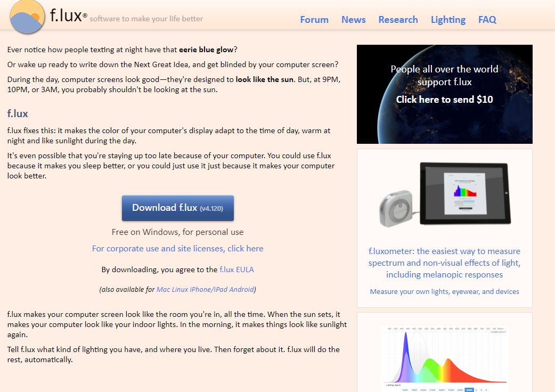Open corporate use and site licenses link
The image size is (555, 392).
[178, 249]
